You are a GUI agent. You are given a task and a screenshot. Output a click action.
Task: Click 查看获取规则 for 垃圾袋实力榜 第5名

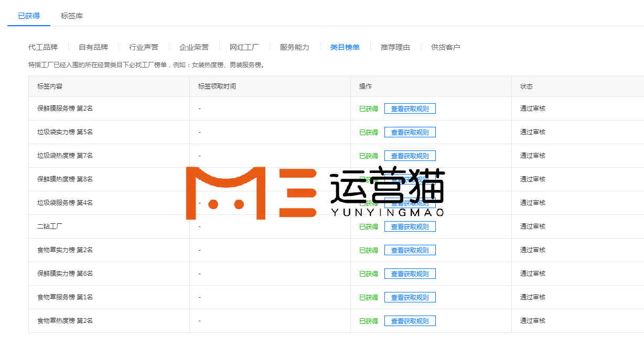pyautogui.click(x=410, y=133)
